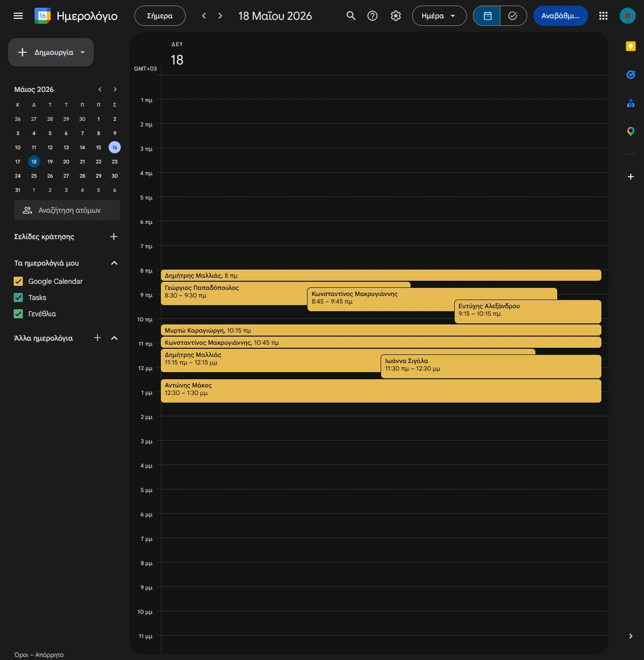Open the Ημέρα view dropdown
This screenshot has height=660, width=644.
click(439, 16)
